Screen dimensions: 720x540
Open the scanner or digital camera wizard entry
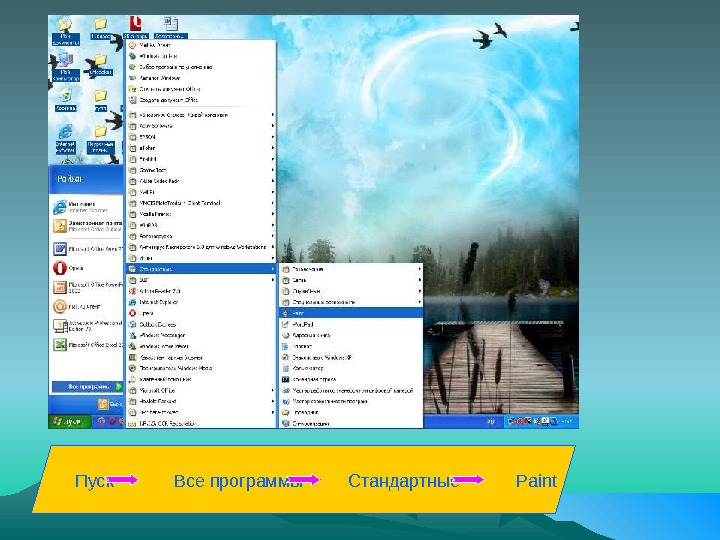(x=351, y=390)
